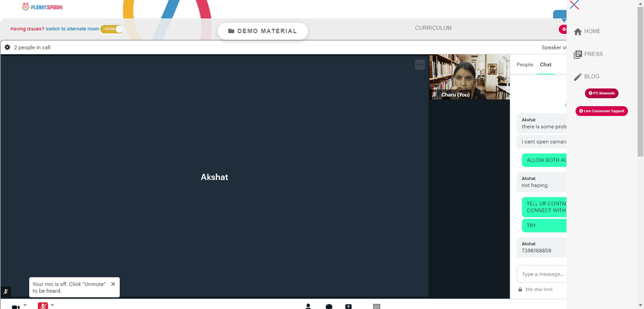Select BLOG in the side menu
644x309 pixels.
[x=592, y=77]
